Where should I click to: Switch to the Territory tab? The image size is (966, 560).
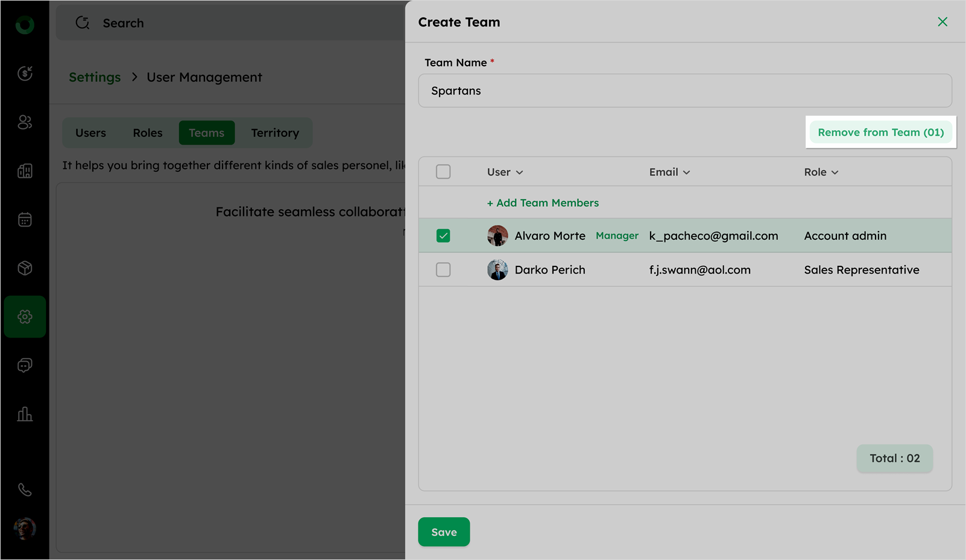tap(275, 133)
